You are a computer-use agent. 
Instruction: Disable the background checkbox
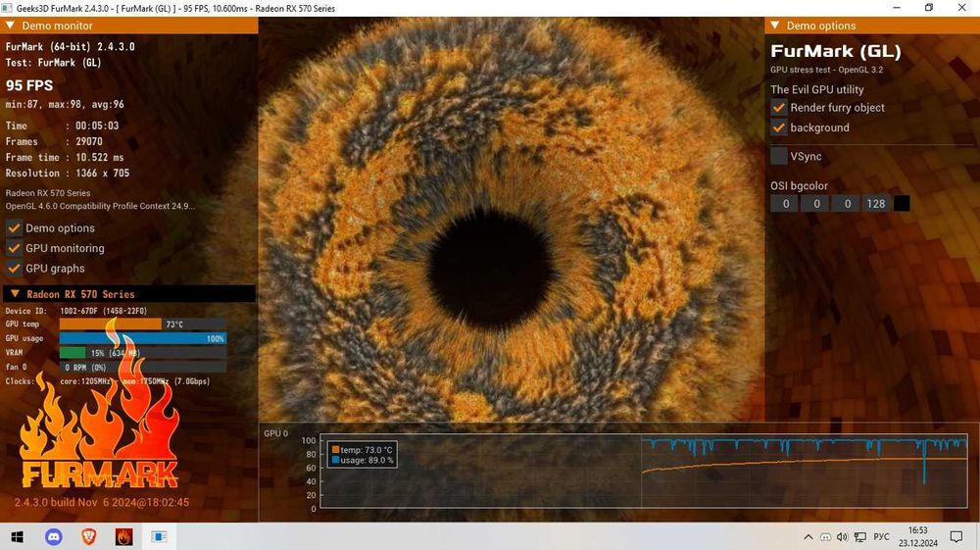point(779,127)
